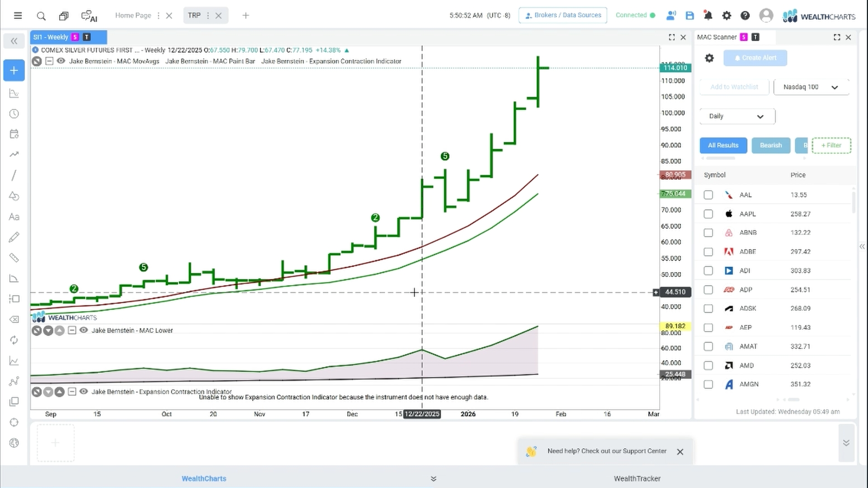The image size is (868, 488).
Task: Click the Brokers / Data Sources button
Action: (x=563, y=15)
